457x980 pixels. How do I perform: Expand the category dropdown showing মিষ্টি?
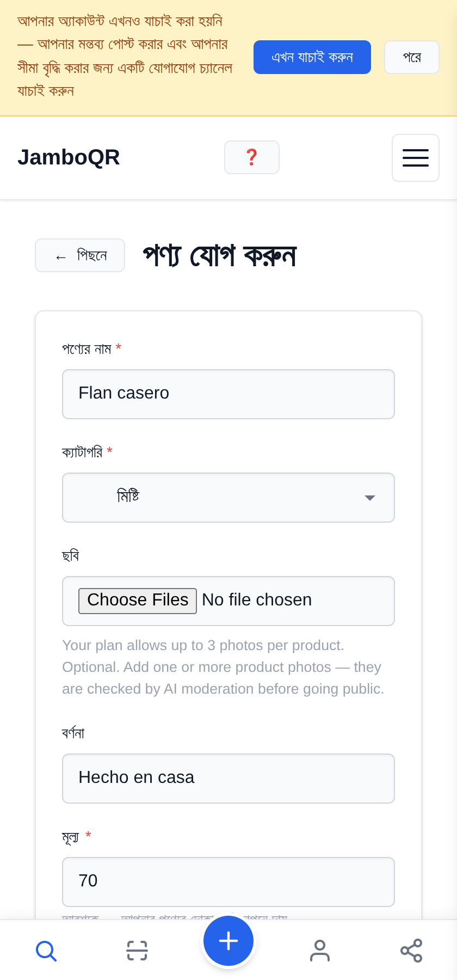point(228,498)
